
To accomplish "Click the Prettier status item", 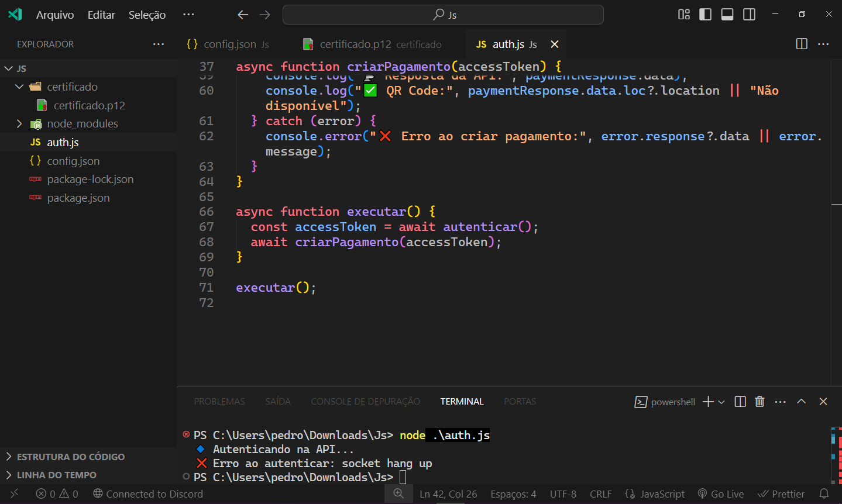I will point(781,494).
